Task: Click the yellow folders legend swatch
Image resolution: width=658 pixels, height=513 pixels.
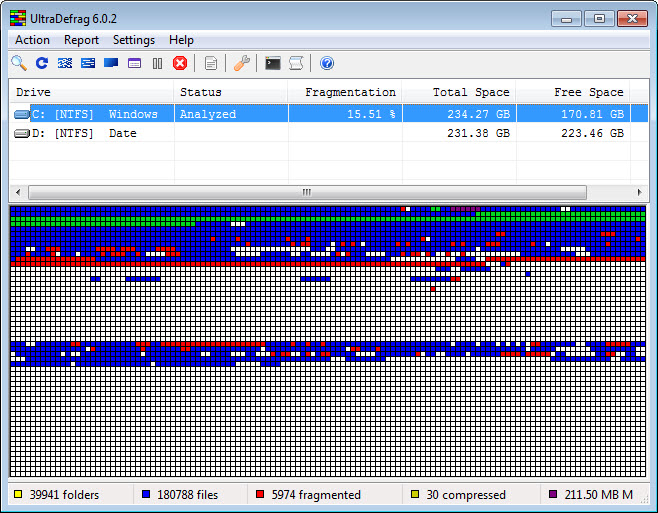Action: point(18,494)
